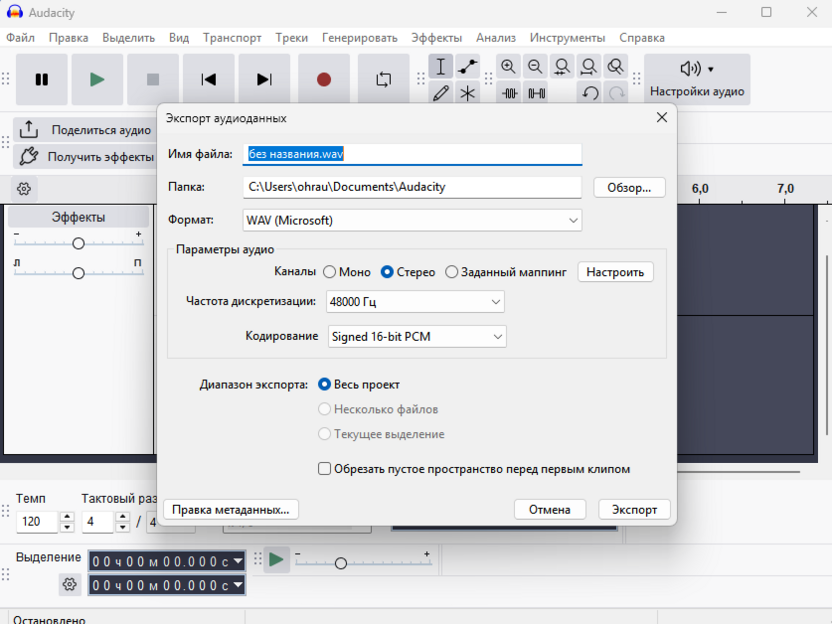This screenshot has width=832, height=624.
Task: Select the Mono channel option
Action: point(329,272)
